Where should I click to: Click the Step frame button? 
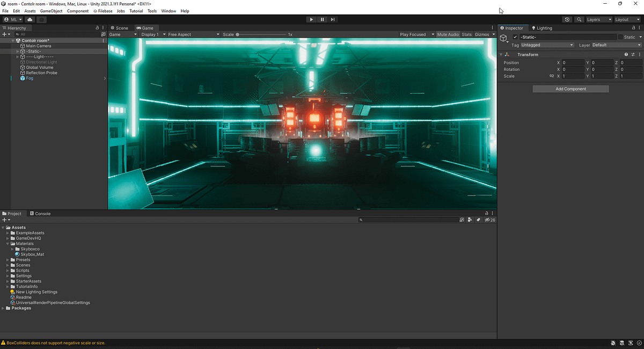[333, 19]
